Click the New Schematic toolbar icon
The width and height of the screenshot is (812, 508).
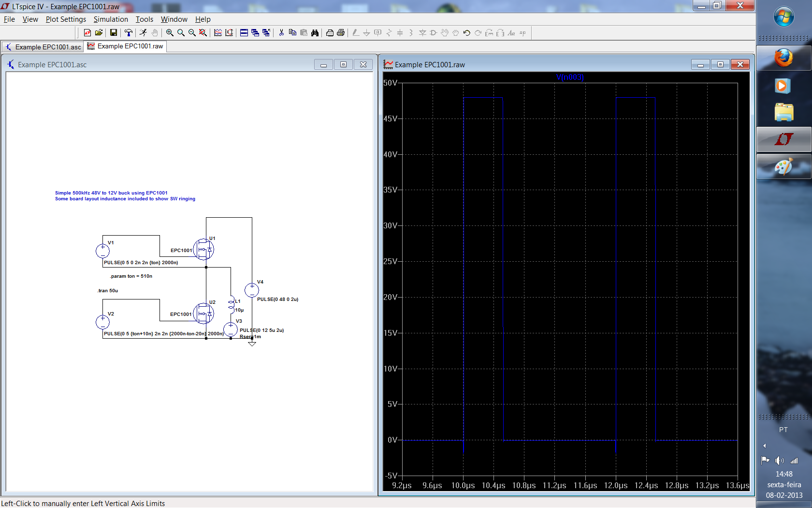87,32
